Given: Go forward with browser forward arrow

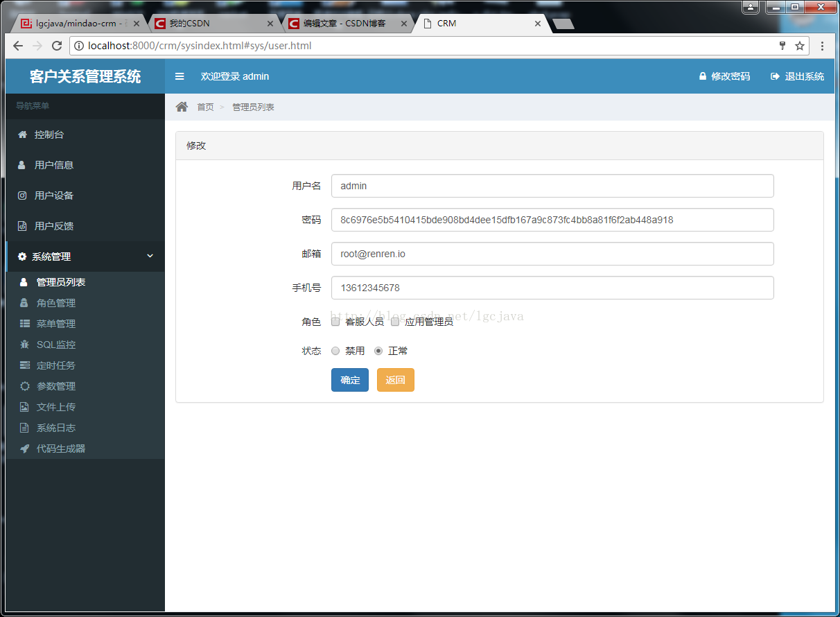Looking at the screenshot, I should pyautogui.click(x=37, y=46).
